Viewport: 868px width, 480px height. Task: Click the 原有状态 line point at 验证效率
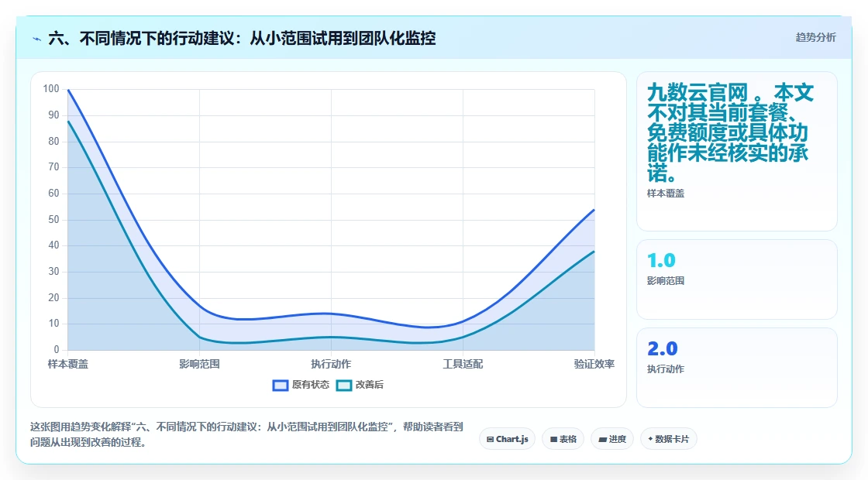coord(594,210)
